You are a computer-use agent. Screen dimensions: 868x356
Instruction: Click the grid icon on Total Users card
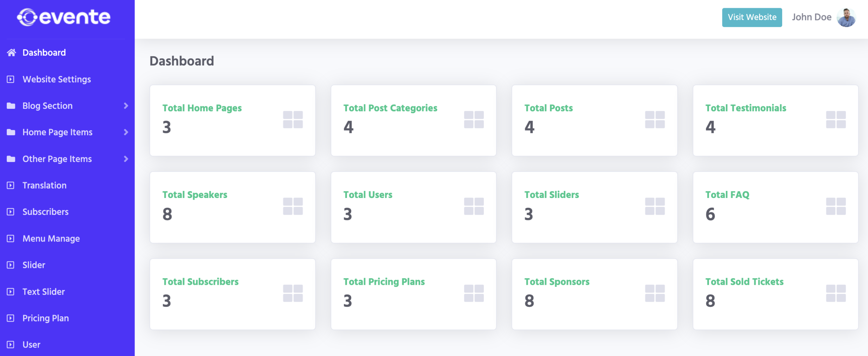pyautogui.click(x=474, y=206)
